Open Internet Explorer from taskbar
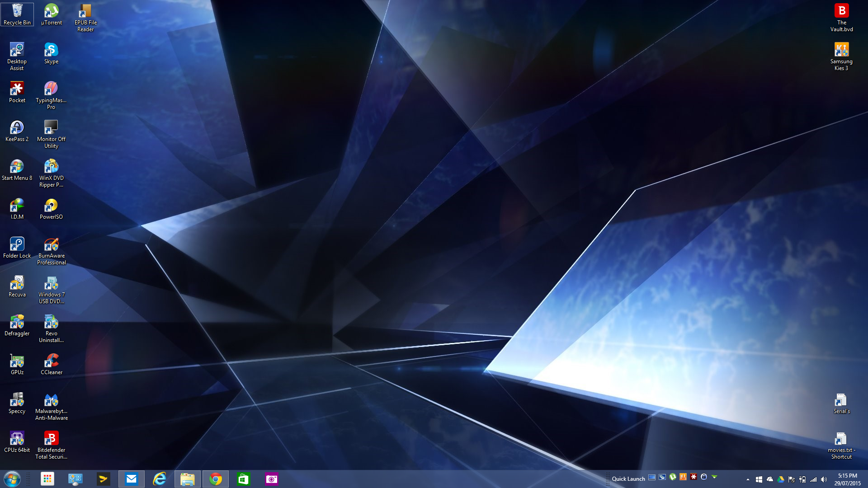The height and width of the screenshot is (488, 868). click(x=159, y=479)
